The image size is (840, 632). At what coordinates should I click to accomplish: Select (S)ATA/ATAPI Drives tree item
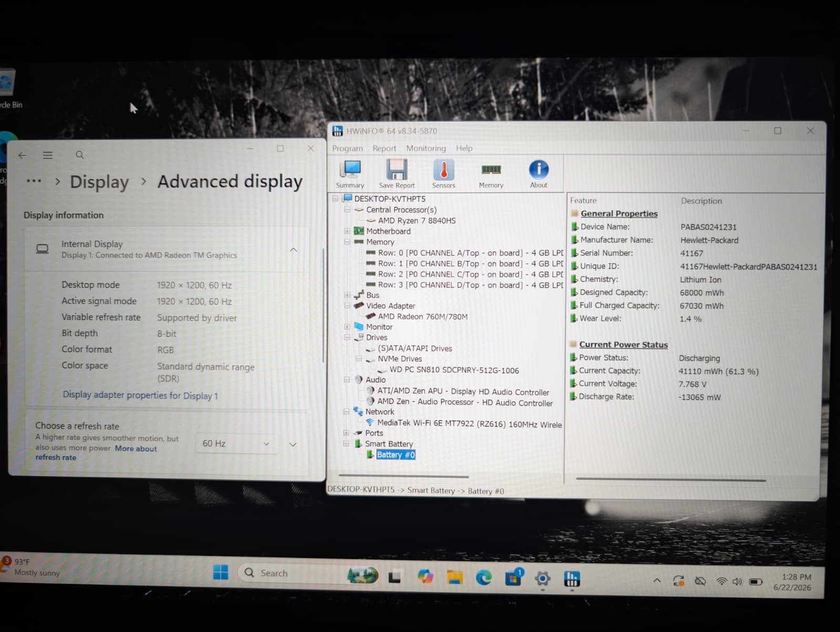pyautogui.click(x=415, y=349)
